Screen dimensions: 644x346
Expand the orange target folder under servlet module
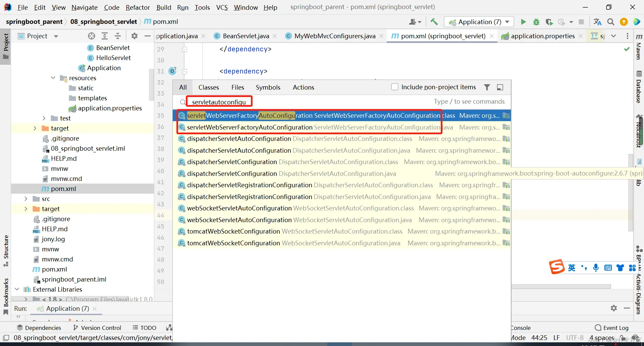[35, 128]
